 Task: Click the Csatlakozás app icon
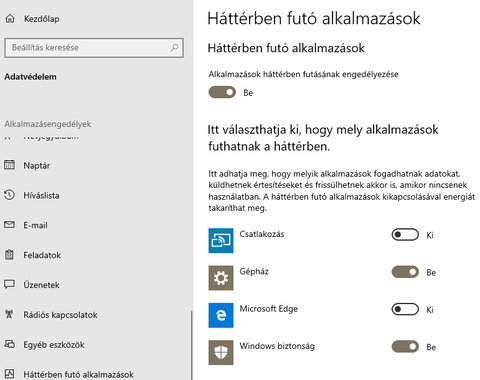click(x=221, y=240)
